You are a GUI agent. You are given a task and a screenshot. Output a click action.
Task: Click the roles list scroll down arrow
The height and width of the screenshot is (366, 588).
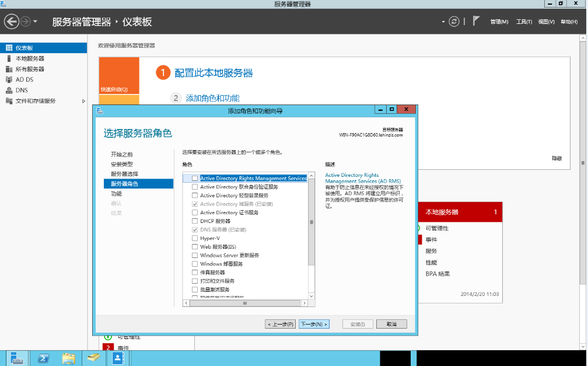pyautogui.click(x=311, y=296)
